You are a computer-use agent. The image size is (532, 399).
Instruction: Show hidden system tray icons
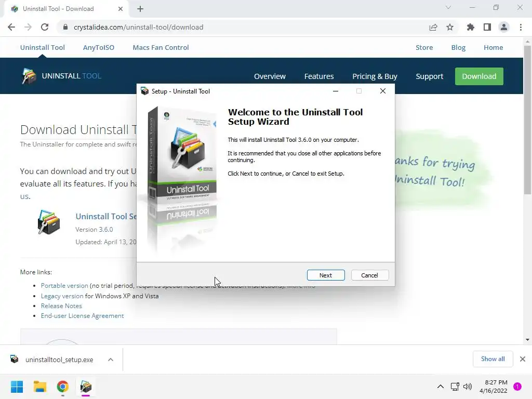click(441, 387)
